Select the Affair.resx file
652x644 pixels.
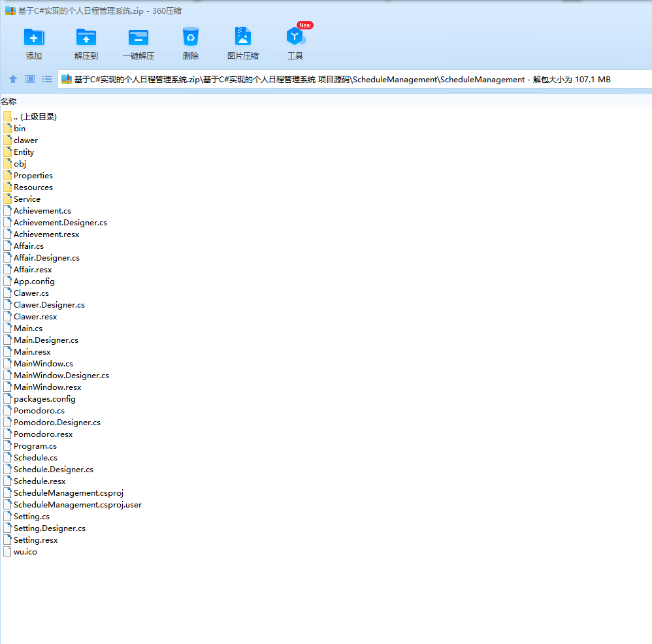click(x=28, y=269)
